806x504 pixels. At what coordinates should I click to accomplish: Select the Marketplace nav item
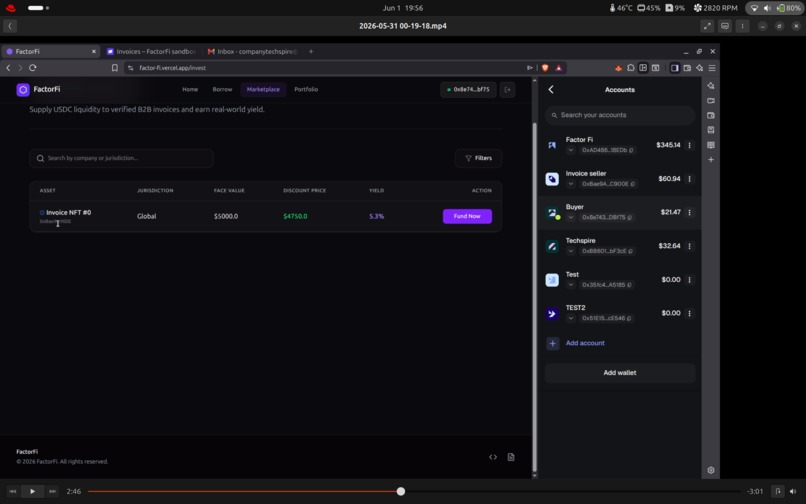(x=263, y=89)
